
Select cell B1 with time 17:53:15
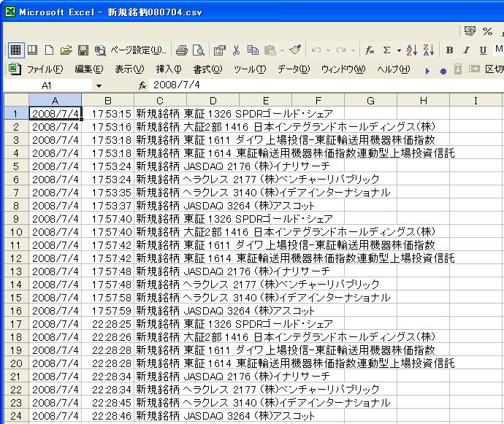pyautogui.click(x=107, y=114)
